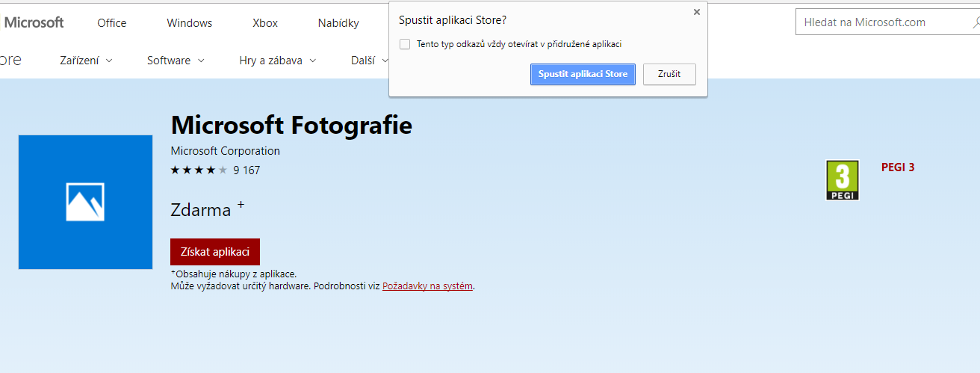Expand the Další dropdown

coord(368,61)
